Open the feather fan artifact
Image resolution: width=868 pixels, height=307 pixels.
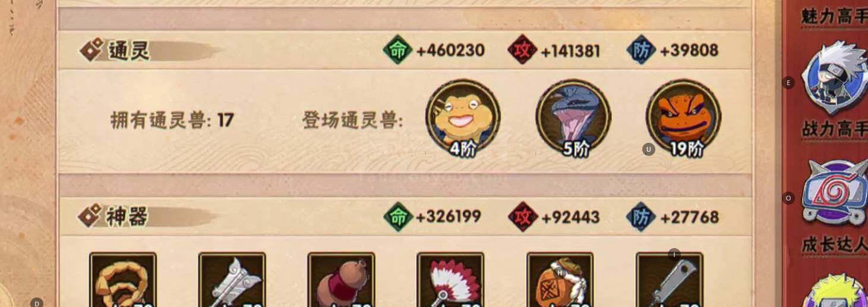tap(450, 280)
